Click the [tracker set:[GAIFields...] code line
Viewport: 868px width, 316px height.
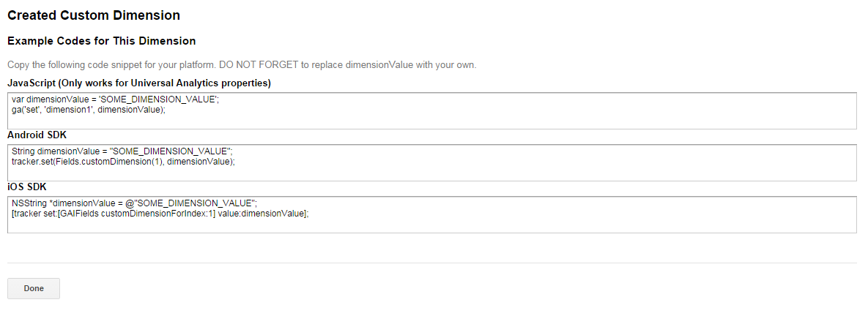(160, 214)
